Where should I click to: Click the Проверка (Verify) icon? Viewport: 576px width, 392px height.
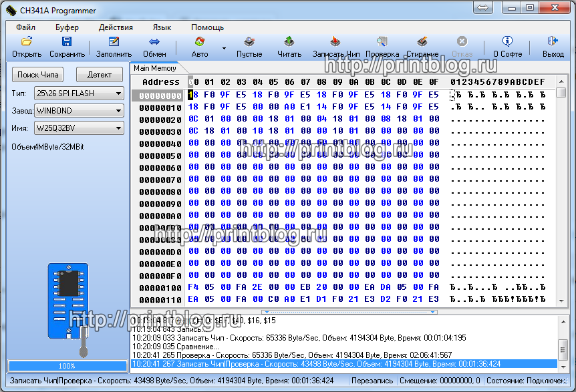click(382, 42)
